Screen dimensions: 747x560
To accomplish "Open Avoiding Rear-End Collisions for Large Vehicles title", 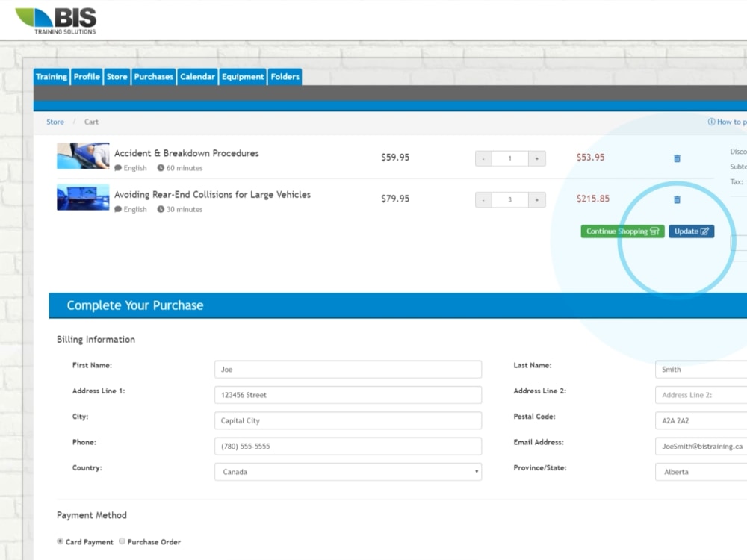I will coord(212,195).
